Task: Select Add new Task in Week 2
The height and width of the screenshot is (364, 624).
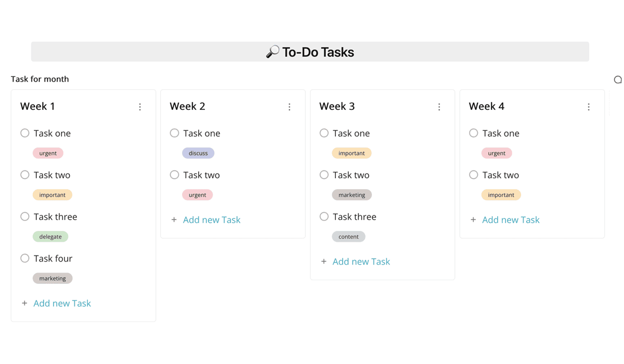Action: (212, 220)
